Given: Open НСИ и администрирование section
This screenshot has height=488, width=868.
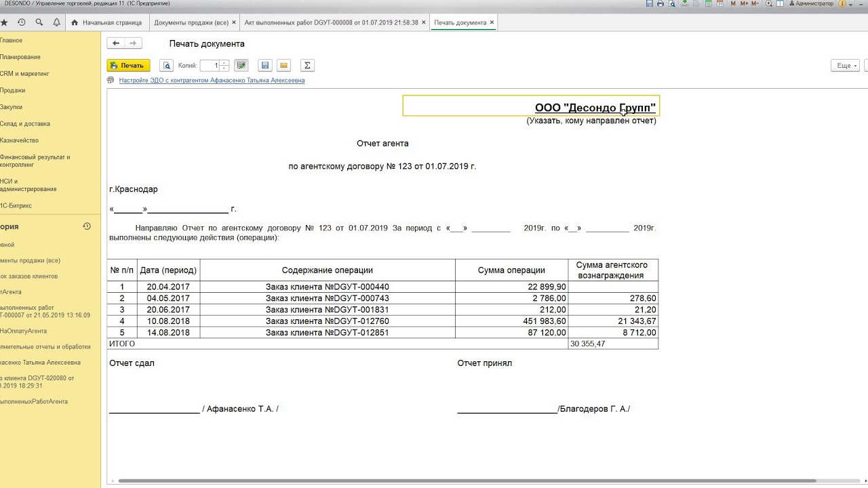Looking at the screenshot, I should click(x=28, y=185).
